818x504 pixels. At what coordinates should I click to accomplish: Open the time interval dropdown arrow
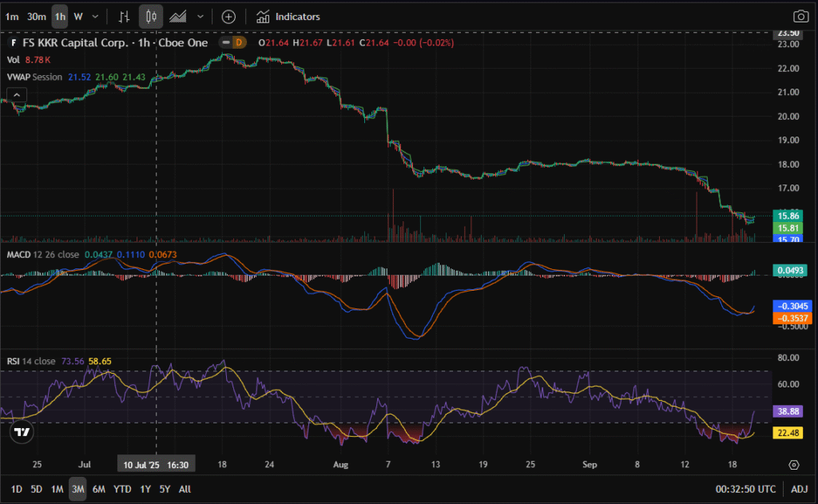point(96,16)
